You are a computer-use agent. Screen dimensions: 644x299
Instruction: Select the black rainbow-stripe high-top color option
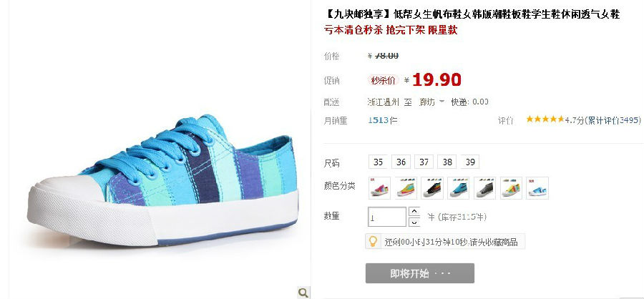coord(432,188)
